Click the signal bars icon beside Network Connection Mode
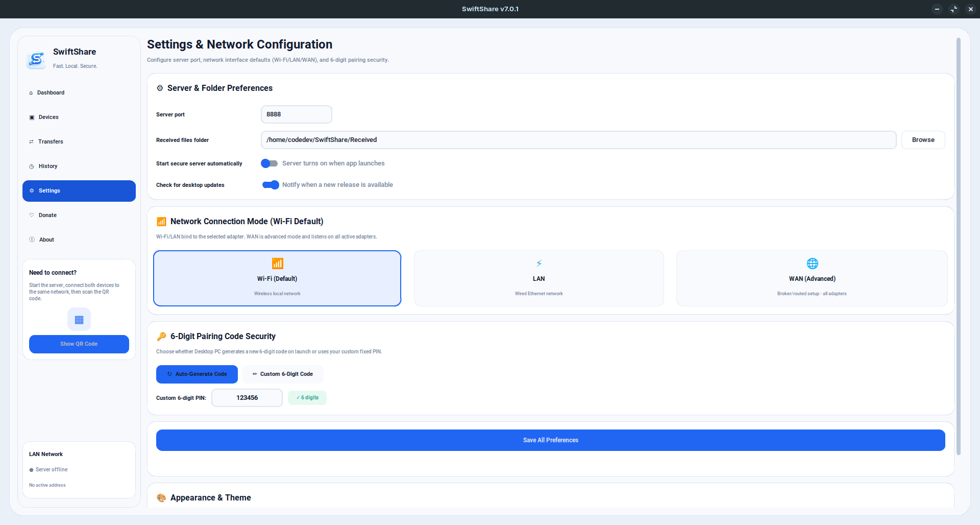This screenshot has height=525, width=980. pyautogui.click(x=161, y=222)
